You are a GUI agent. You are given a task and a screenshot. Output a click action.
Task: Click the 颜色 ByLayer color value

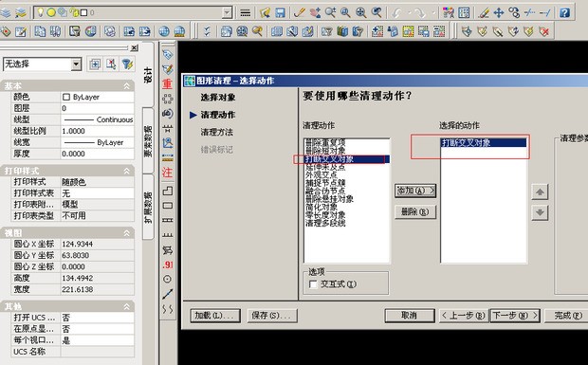point(97,97)
